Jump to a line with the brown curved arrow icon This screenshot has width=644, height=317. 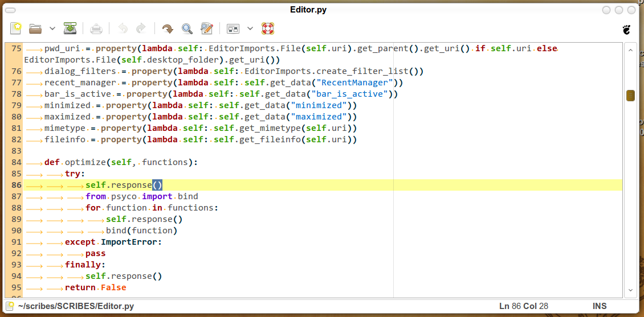pyautogui.click(x=167, y=28)
